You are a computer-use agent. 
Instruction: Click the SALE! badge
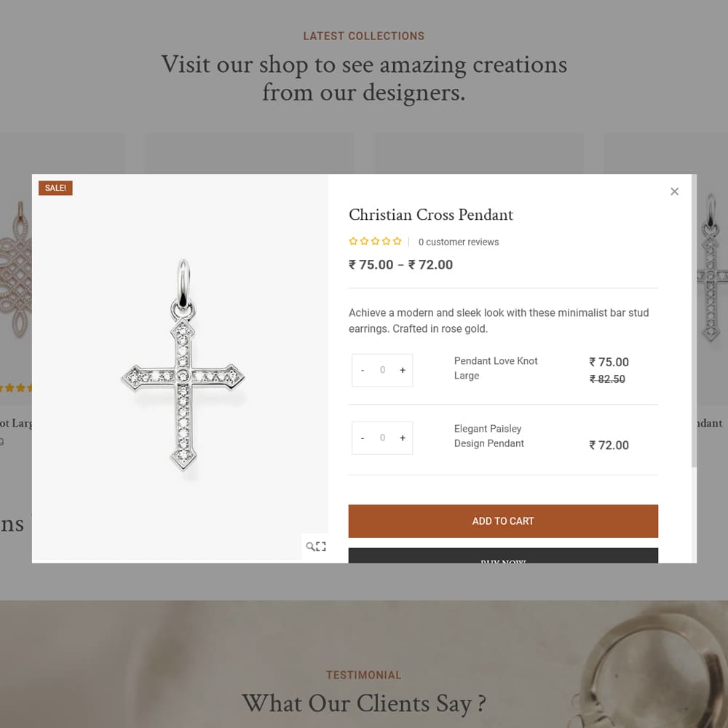point(55,188)
